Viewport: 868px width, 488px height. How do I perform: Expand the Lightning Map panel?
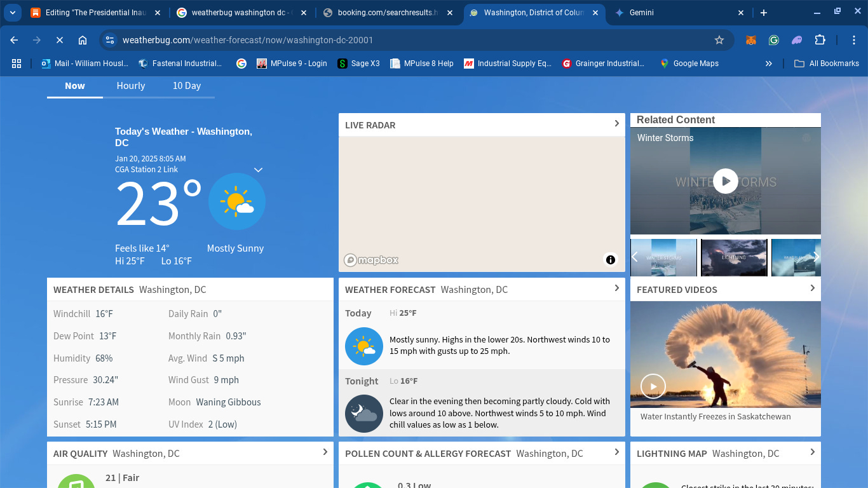tap(812, 452)
